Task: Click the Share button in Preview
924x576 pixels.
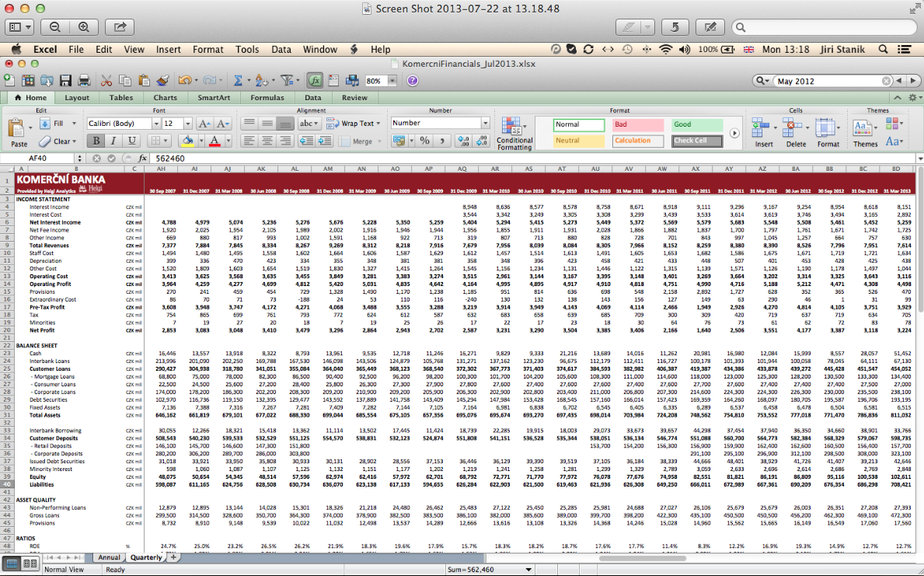Action: tap(120, 27)
